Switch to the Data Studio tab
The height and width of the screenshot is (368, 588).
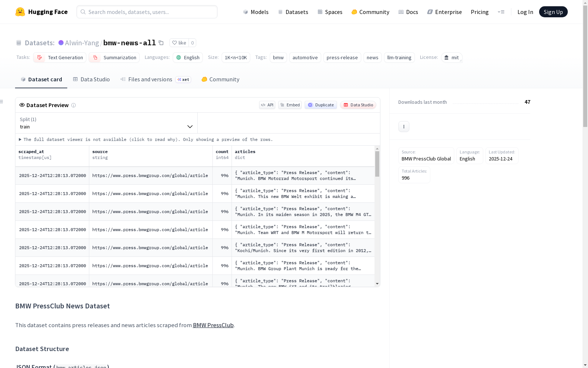tap(92, 79)
